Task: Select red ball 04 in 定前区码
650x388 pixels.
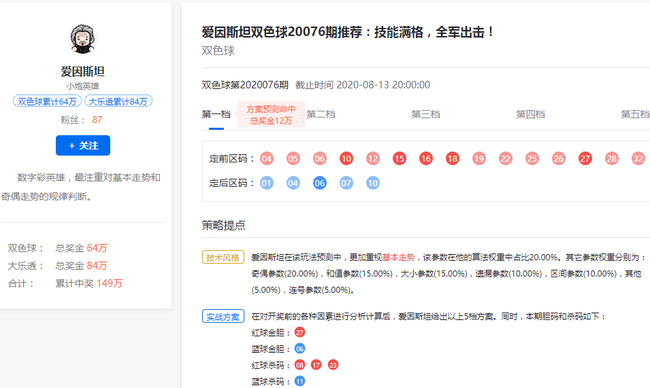Action: (267, 158)
